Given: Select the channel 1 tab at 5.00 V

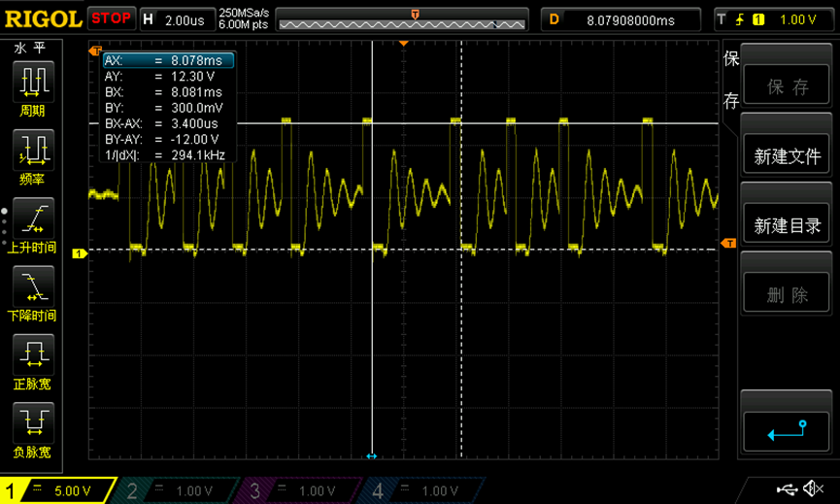Looking at the screenshot, I should 57,490.
